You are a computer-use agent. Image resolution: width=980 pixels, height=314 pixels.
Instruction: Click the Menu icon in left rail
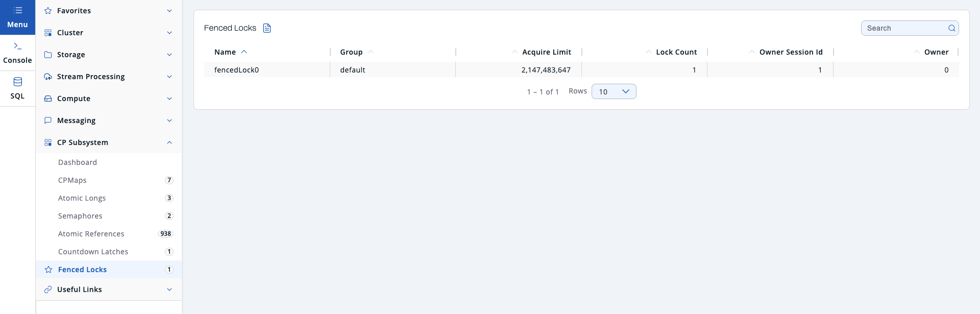17,11
